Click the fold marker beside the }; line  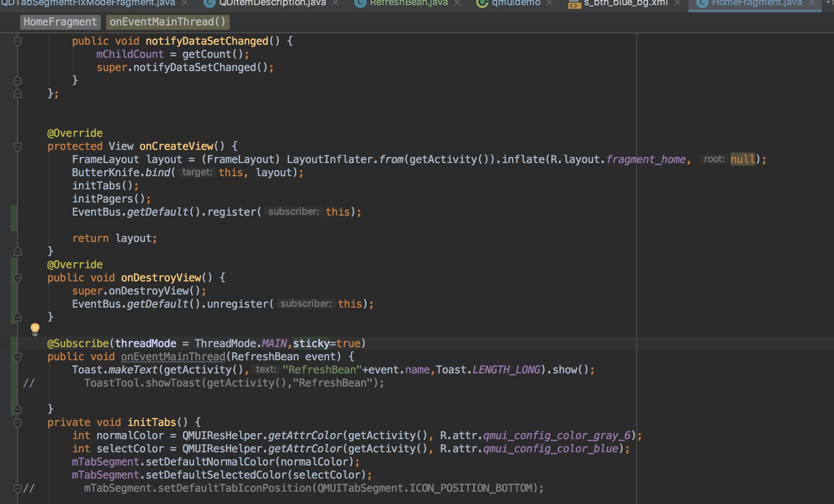pyautogui.click(x=18, y=93)
